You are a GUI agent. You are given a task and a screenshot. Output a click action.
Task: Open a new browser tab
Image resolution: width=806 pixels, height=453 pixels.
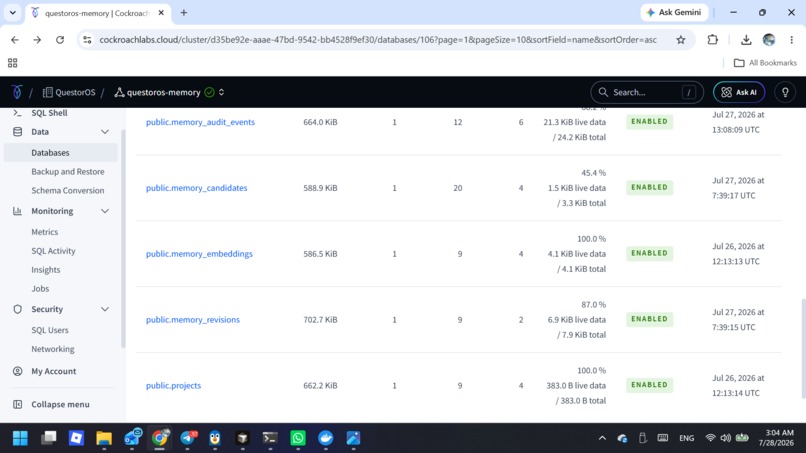click(x=184, y=12)
